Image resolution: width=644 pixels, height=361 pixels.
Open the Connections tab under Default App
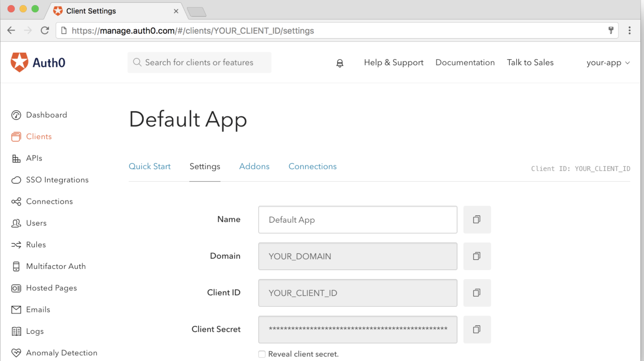313,166
